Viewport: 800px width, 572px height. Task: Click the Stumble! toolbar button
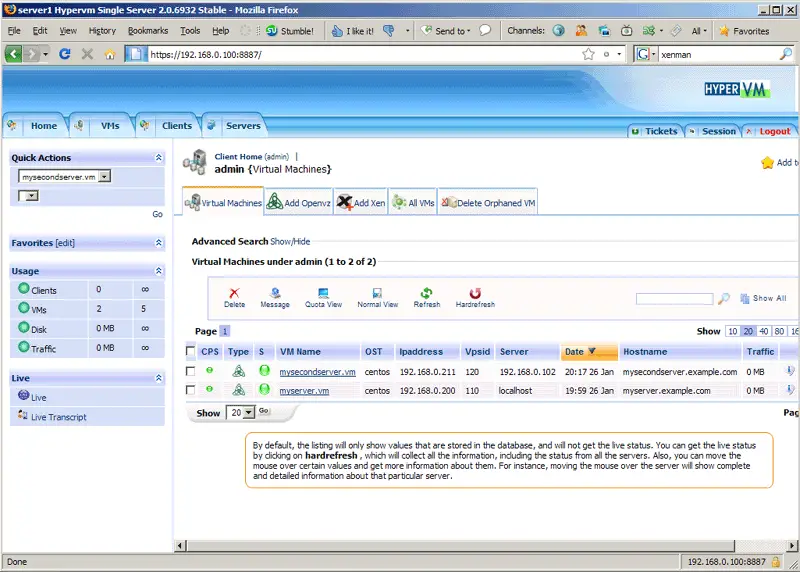(x=290, y=31)
